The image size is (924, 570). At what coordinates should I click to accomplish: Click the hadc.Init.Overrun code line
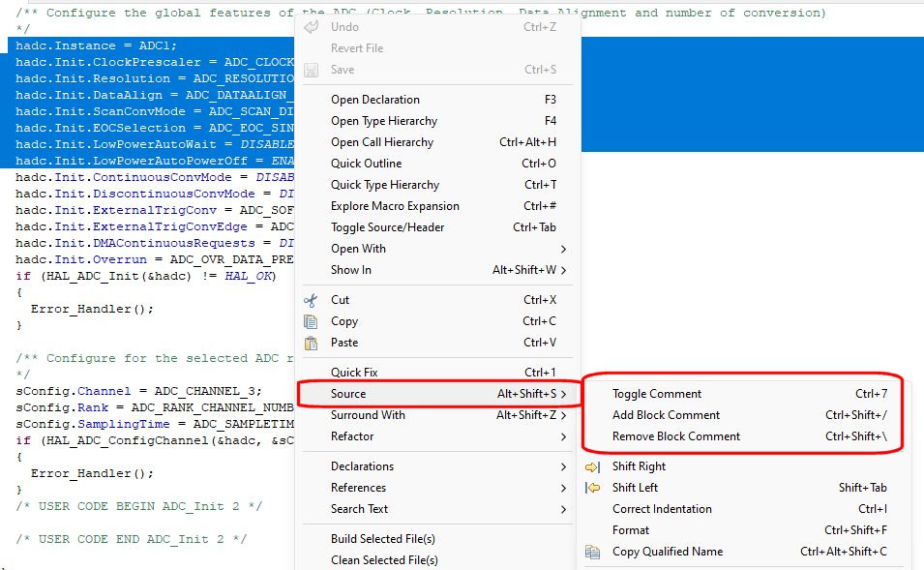(x=155, y=259)
